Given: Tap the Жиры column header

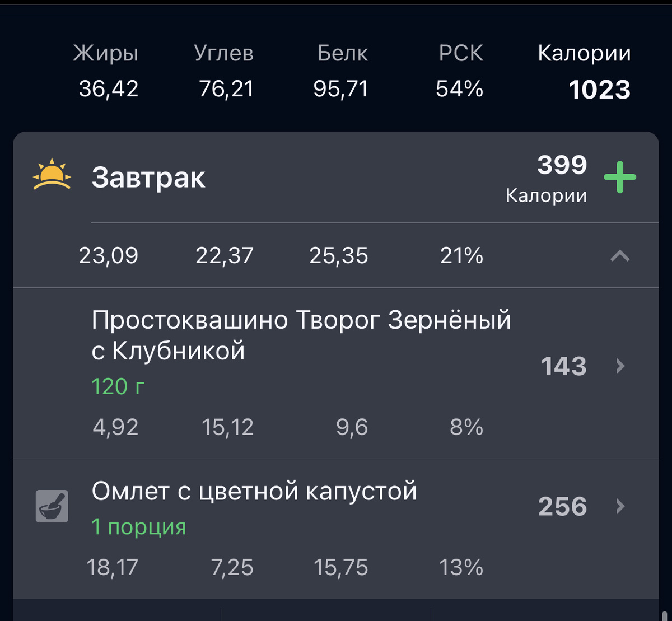Looking at the screenshot, I should pos(106,53).
